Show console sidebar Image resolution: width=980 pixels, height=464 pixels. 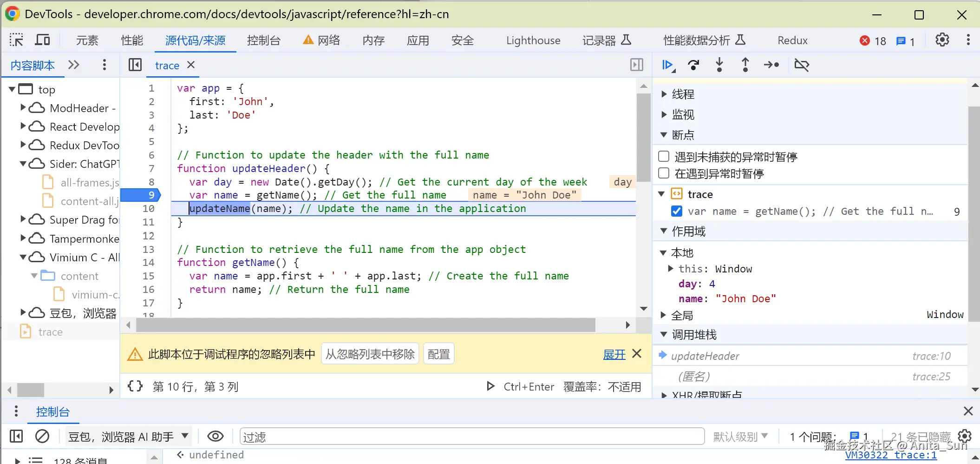[16, 436]
